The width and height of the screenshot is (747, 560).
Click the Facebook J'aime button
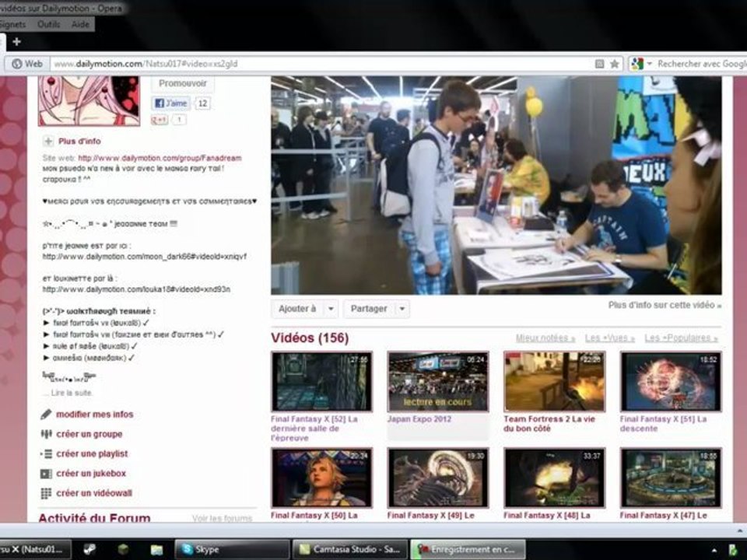coord(171,103)
